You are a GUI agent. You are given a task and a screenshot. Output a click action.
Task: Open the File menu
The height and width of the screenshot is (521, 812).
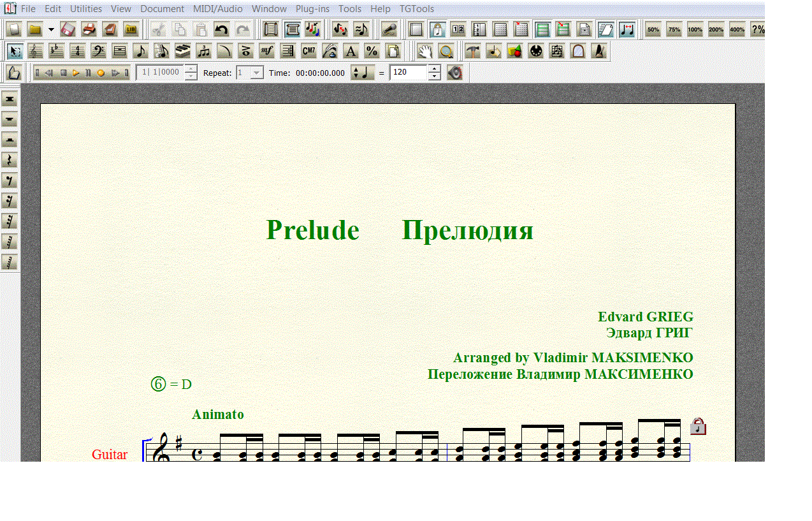(28, 9)
